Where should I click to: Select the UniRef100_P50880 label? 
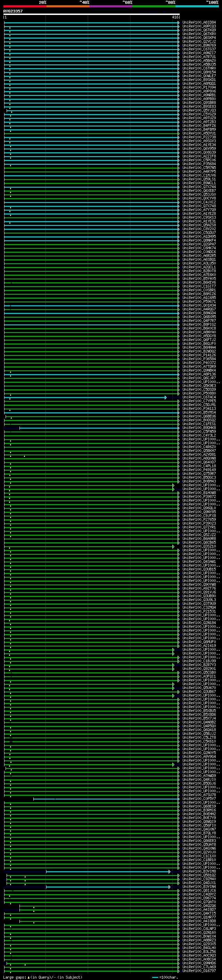point(199,394)
